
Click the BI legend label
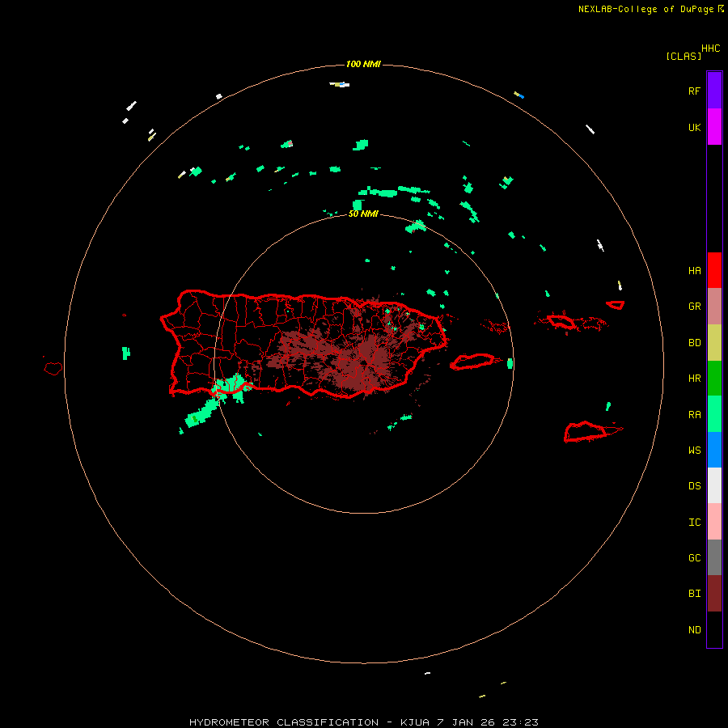694,594
